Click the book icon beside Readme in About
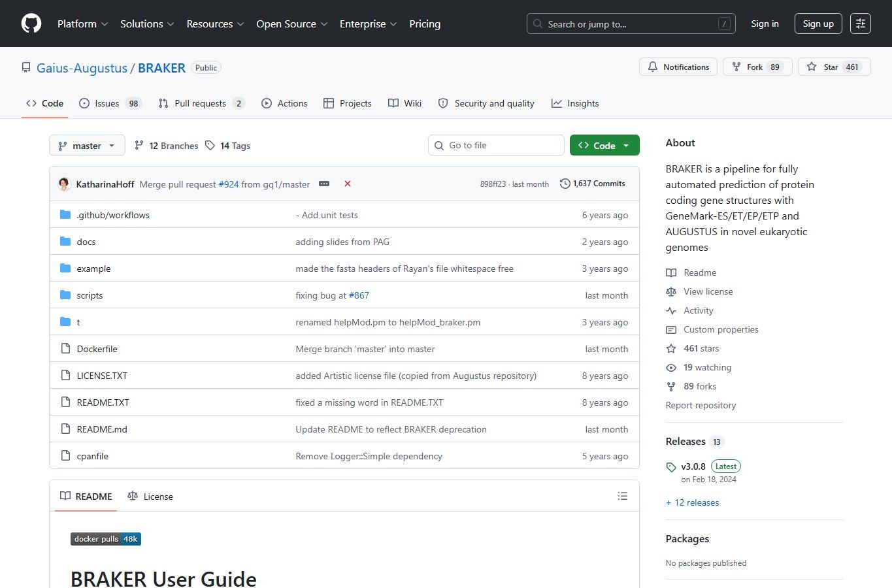Screen dimensions: 892x588 coord(671,272)
